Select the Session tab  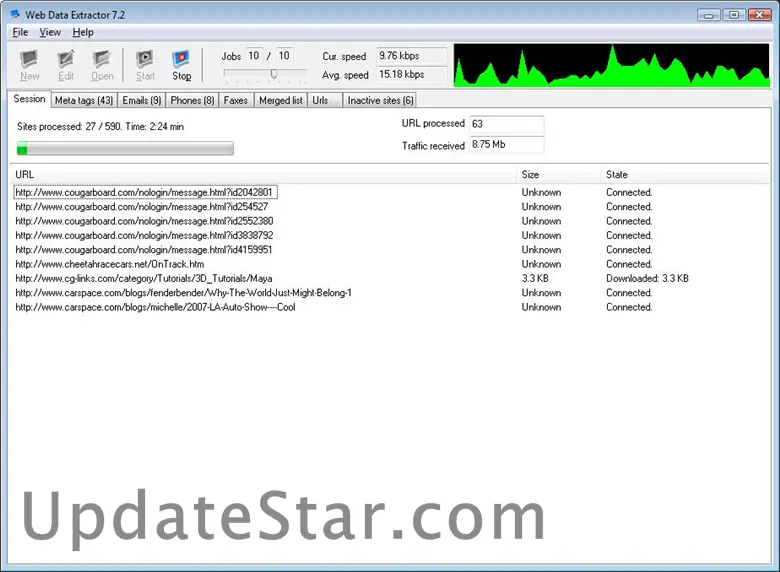click(x=29, y=99)
